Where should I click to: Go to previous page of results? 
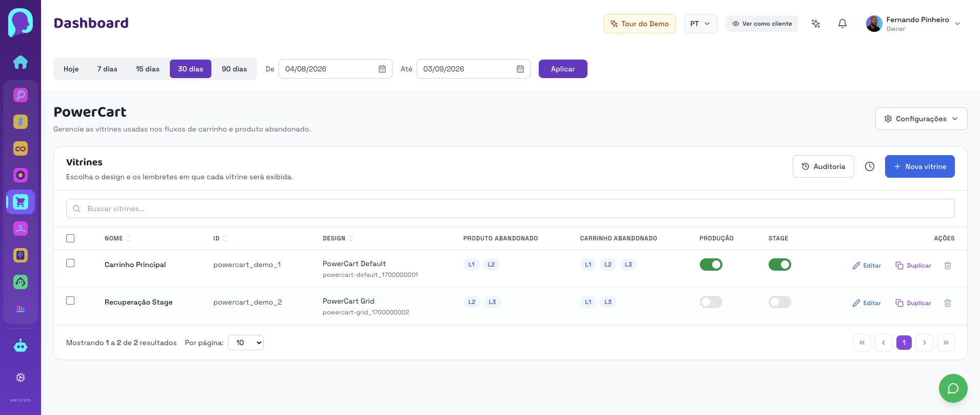tap(884, 343)
